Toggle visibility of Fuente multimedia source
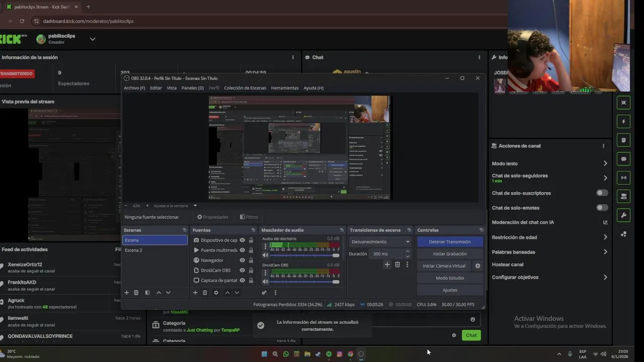Viewport: 644px width, 362px height. point(243,250)
